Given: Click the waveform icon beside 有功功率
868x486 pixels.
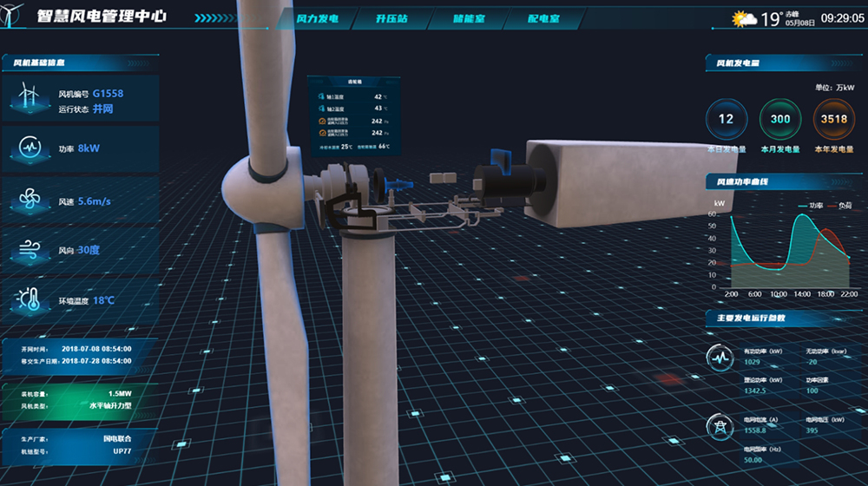Looking at the screenshot, I should click(x=720, y=358).
